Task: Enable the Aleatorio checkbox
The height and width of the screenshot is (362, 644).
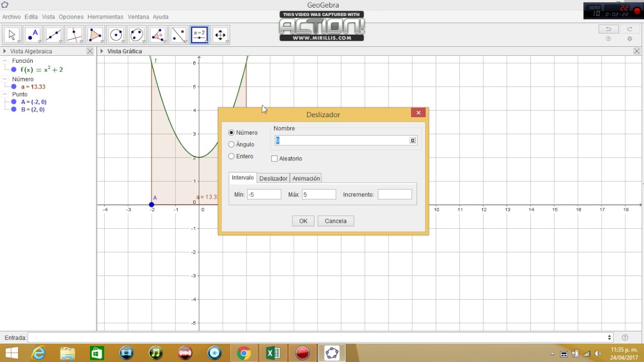Action: (274, 158)
